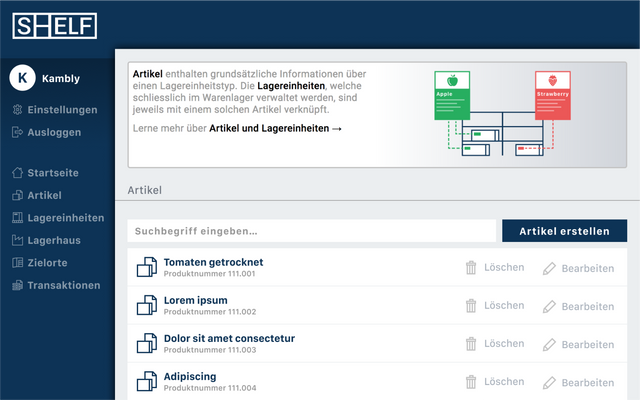Open the Adipiscing article title
The width and height of the screenshot is (640, 400).
pyautogui.click(x=190, y=376)
